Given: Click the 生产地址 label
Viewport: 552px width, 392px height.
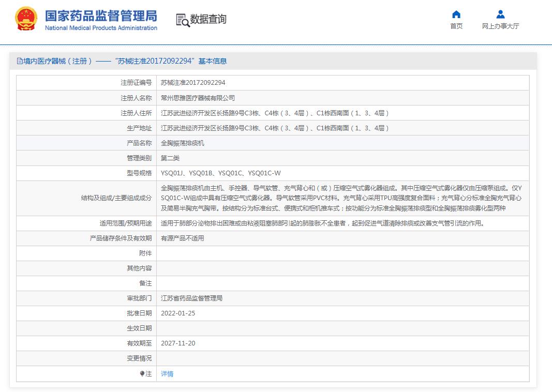Looking at the screenshot, I should coord(139,128).
